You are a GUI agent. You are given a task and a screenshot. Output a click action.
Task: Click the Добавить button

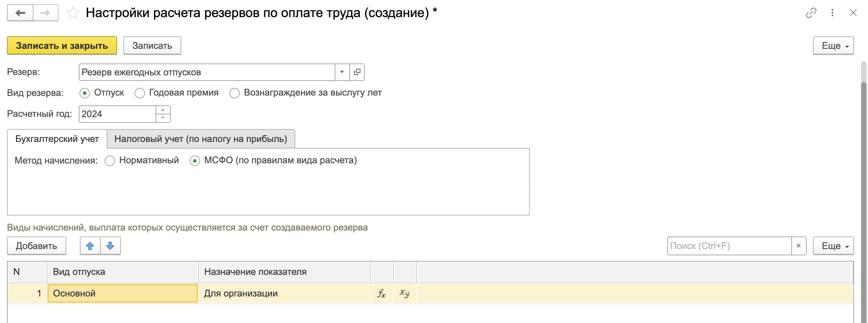click(x=36, y=246)
